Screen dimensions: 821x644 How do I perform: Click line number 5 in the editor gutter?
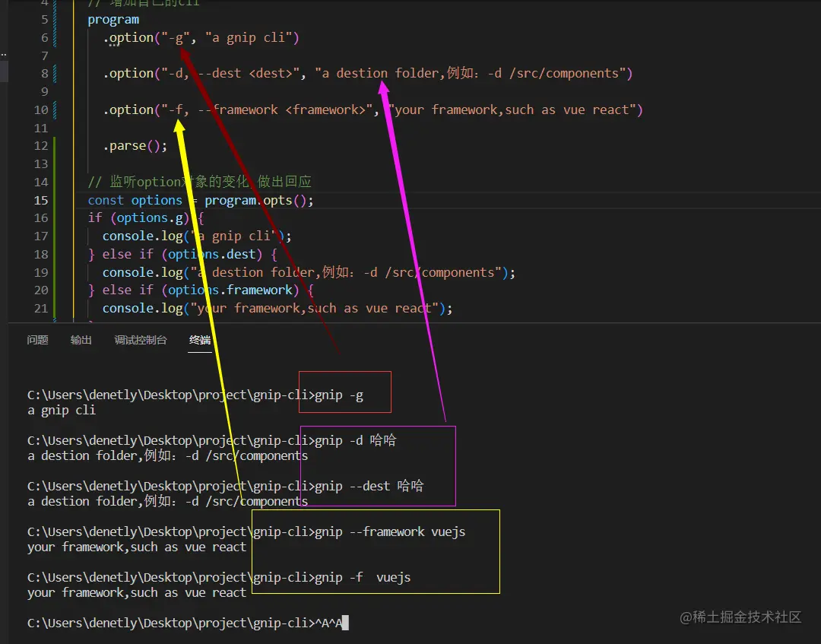click(x=45, y=20)
